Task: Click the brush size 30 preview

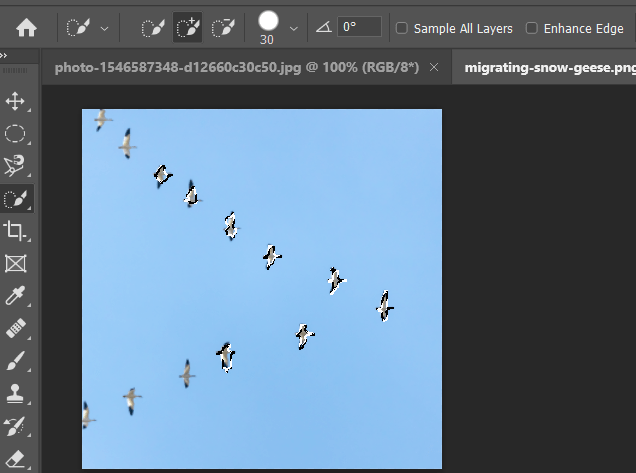Action: [x=268, y=21]
